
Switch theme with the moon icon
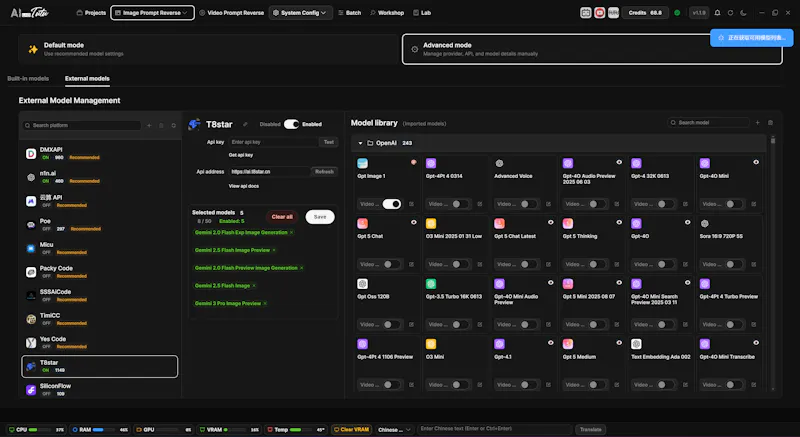743,13
